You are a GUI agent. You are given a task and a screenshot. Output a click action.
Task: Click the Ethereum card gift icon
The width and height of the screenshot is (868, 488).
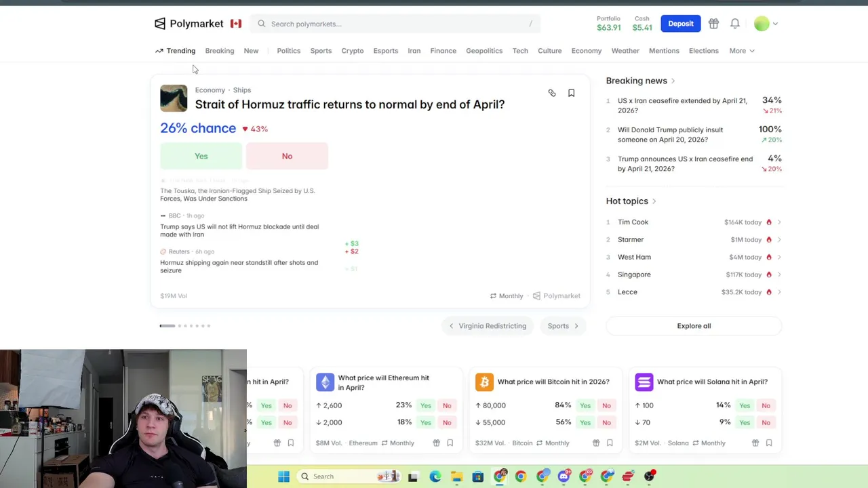[x=436, y=443]
